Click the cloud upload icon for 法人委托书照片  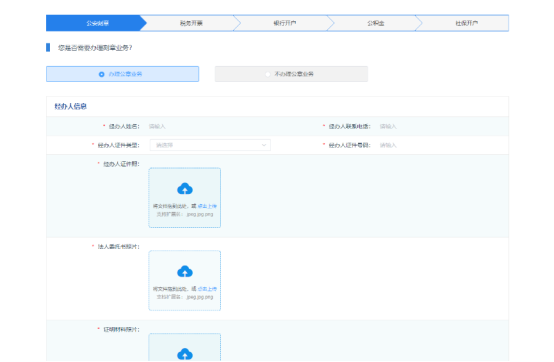click(x=185, y=272)
